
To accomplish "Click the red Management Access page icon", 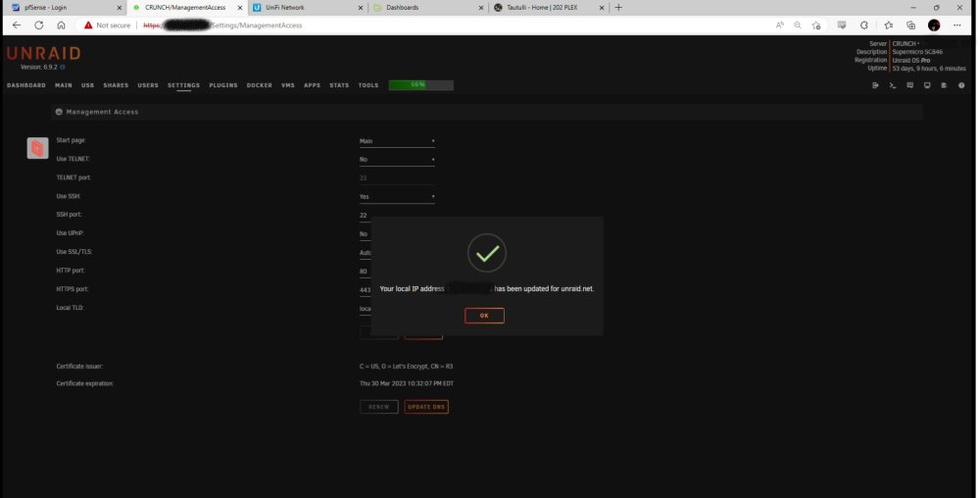I will coord(37,148).
